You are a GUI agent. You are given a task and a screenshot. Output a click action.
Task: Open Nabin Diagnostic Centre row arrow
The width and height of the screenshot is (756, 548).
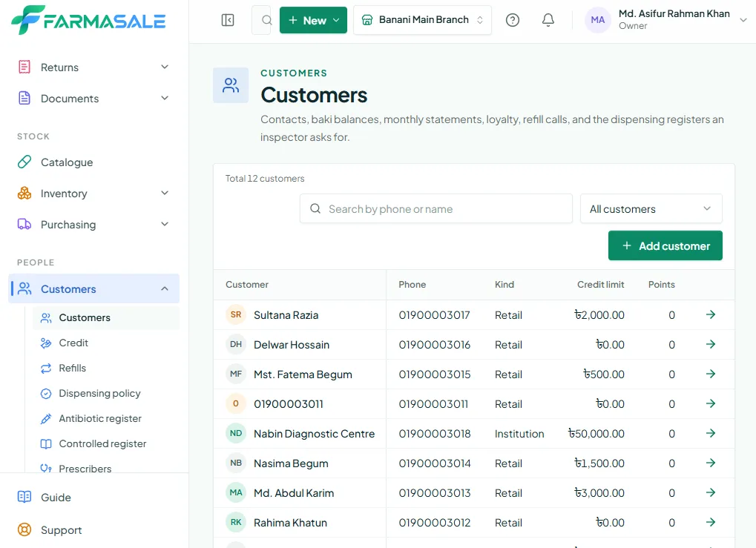point(711,433)
